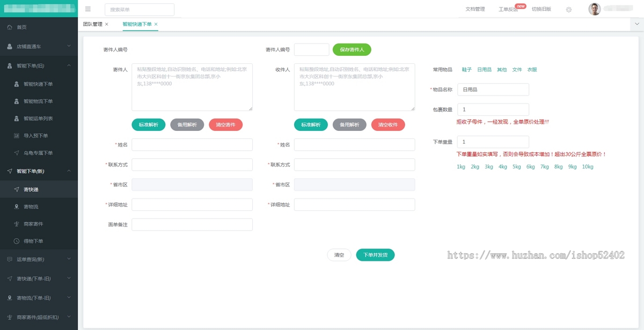
Task: Focus the 下单重量 field
Action: (x=493, y=142)
